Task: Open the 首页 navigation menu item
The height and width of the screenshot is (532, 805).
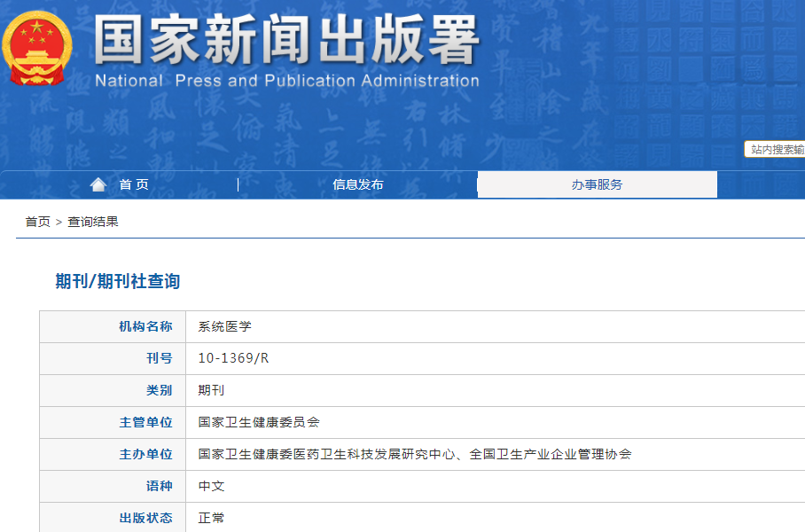Action: coord(134,184)
